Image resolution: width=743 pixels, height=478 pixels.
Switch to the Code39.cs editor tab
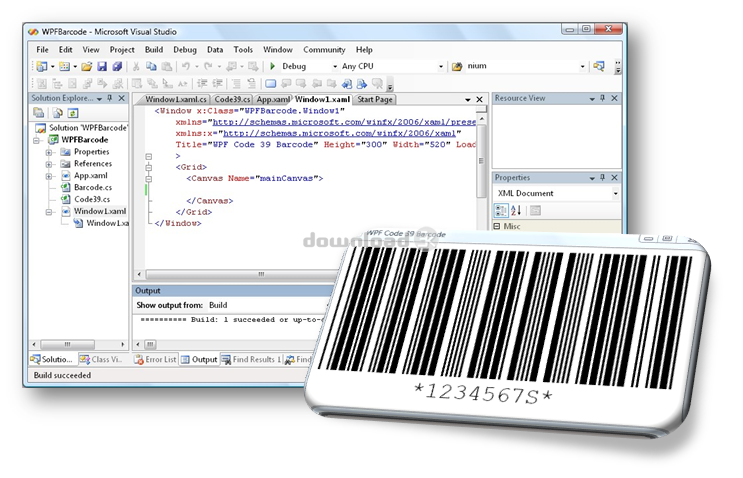231,100
